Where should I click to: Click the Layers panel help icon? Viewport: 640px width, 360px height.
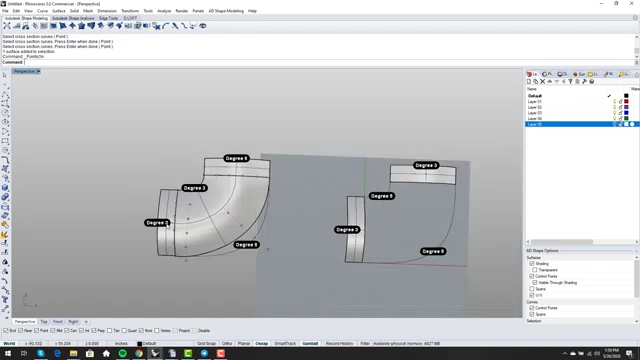click(591, 82)
